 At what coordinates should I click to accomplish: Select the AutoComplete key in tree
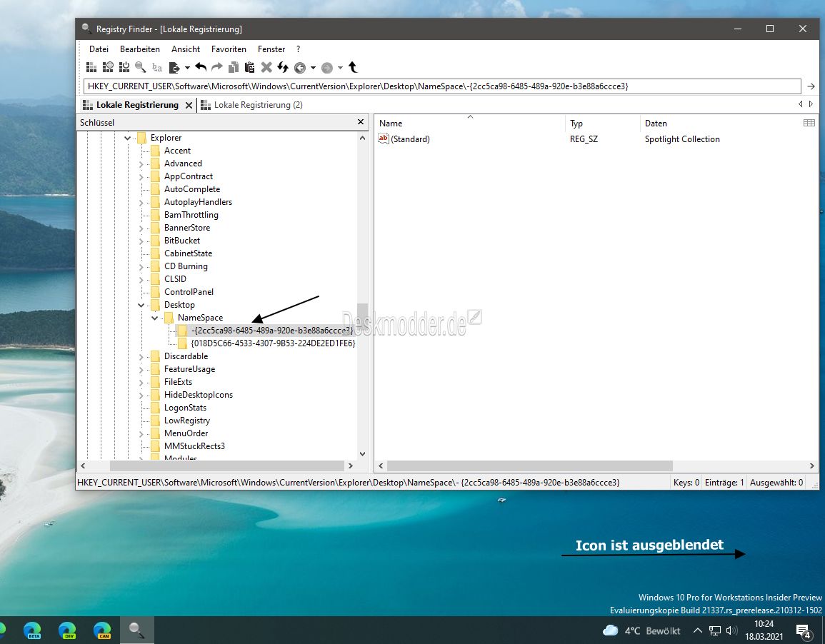192,189
